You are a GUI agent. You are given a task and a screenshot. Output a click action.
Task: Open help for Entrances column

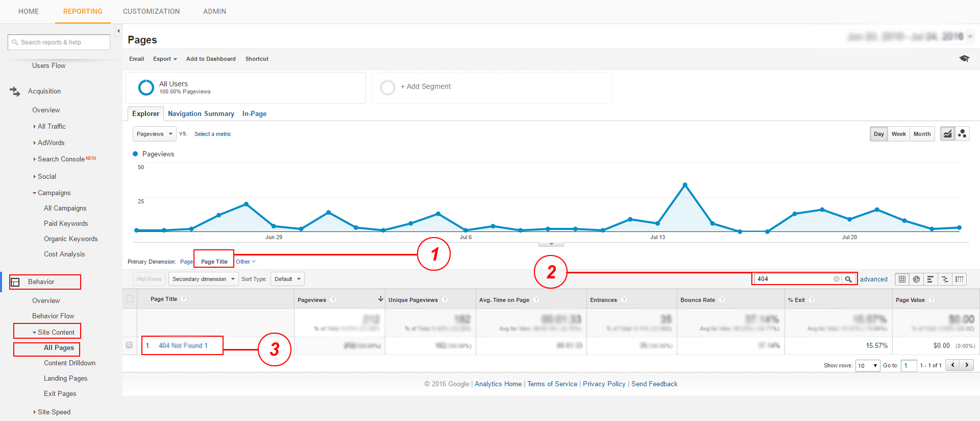point(624,300)
